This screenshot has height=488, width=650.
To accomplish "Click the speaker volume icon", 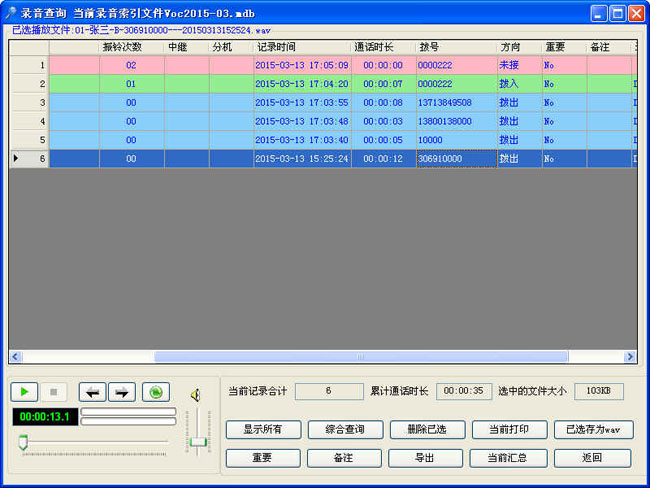I will coord(197,394).
